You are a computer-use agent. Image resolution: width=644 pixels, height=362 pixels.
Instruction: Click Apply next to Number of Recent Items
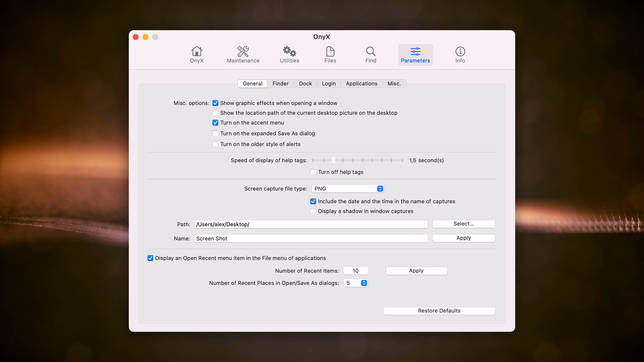416,271
